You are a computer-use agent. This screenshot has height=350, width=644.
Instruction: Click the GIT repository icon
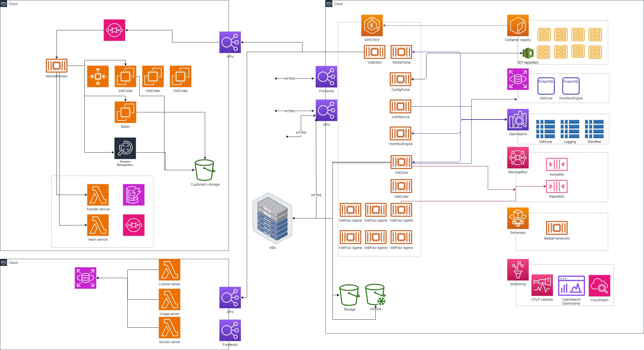click(x=528, y=53)
